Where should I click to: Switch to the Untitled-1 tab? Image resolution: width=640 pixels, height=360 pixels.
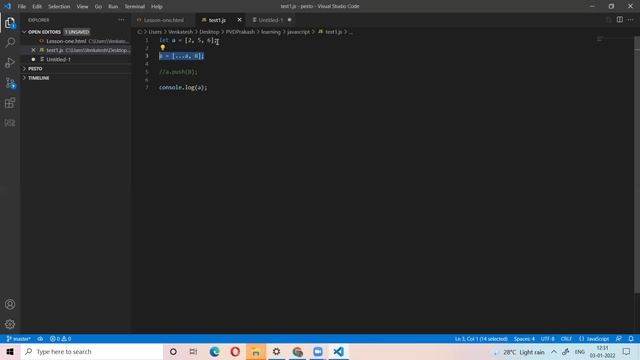click(271, 20)
